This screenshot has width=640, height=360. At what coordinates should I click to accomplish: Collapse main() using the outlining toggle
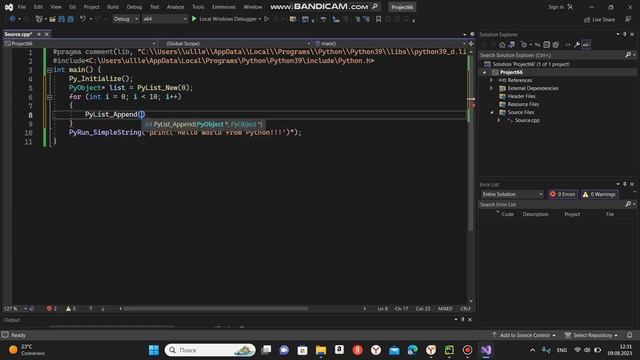click(x=49, y=70)
